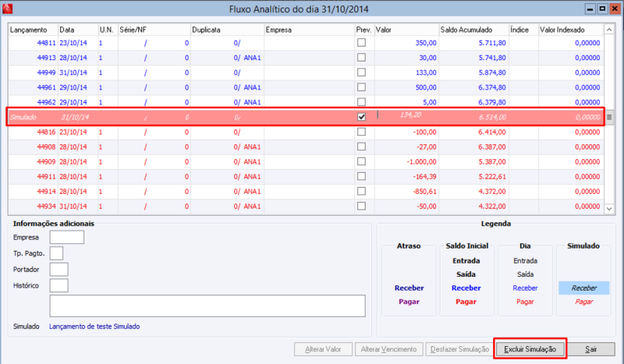Click the Sair button
Screen dimensions: 624x364
coord(590,349)
